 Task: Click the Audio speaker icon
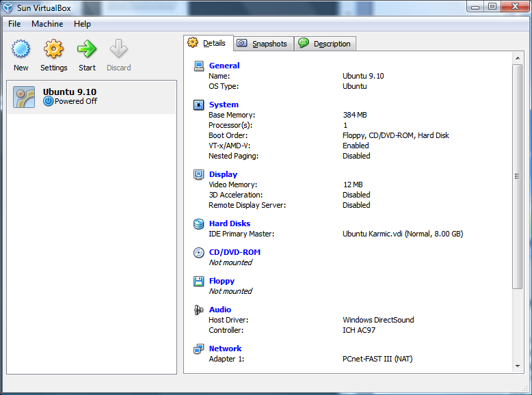[199, 310]
